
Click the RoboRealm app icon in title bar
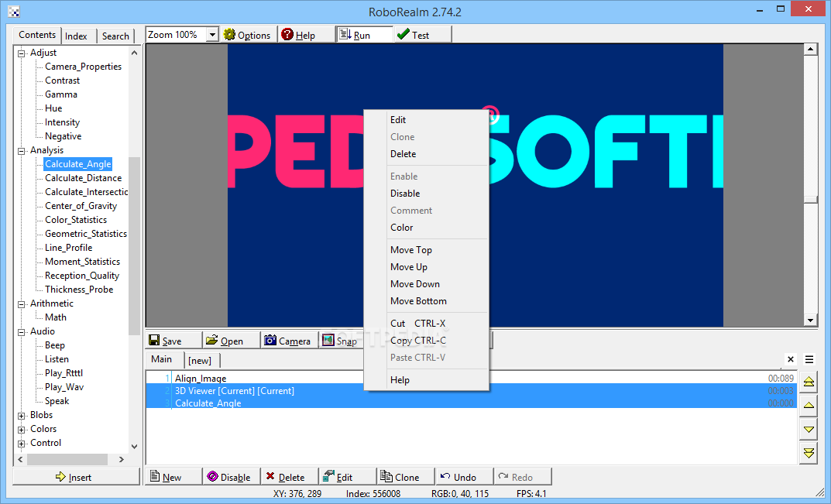tap(14, 12)
